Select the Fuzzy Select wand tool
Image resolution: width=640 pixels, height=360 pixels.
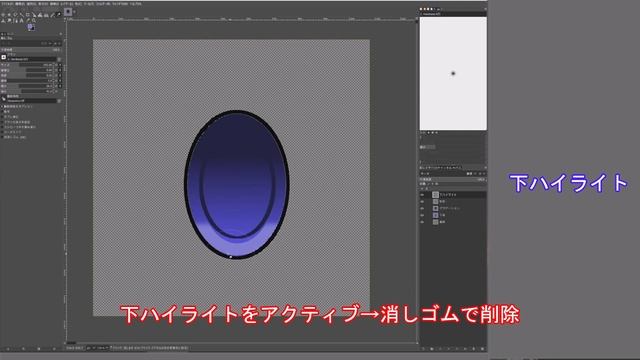[21, 15]
